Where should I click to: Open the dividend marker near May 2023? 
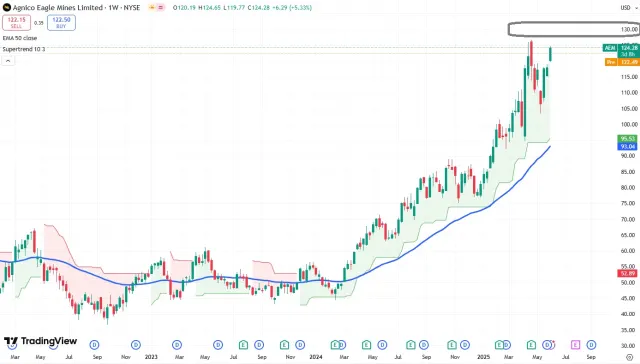[218, 345]
